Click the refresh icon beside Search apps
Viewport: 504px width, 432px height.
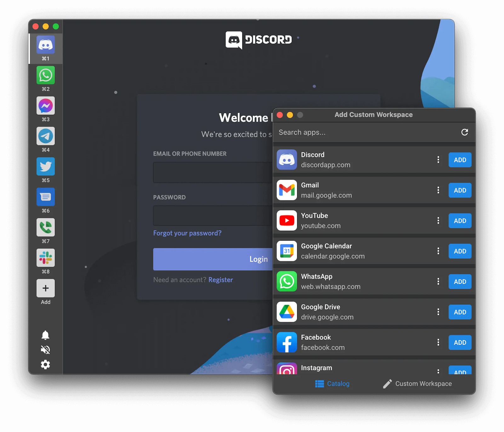pyautogui.click(x=465, y=132)
